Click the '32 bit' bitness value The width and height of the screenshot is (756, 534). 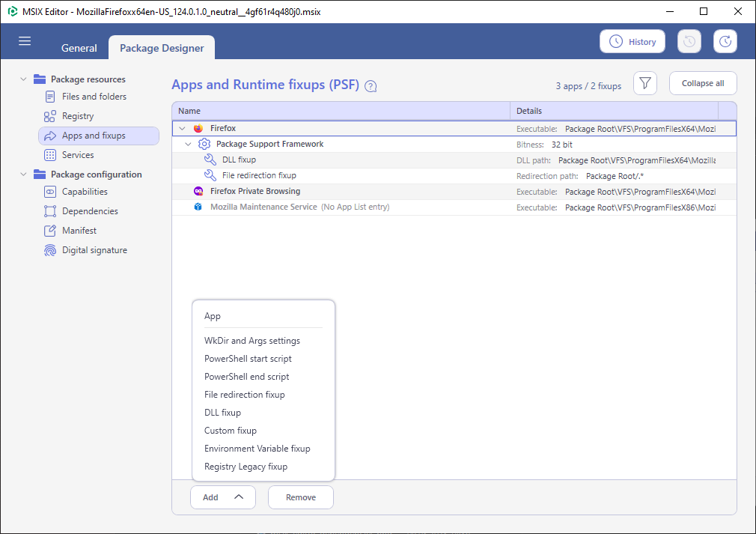(x=561, y=145)
